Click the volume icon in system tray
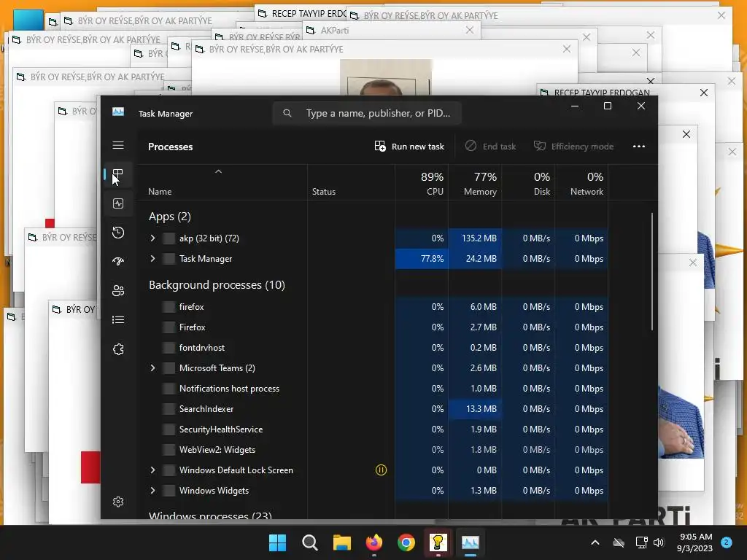The image size is (747, 560). click(659, 542)
